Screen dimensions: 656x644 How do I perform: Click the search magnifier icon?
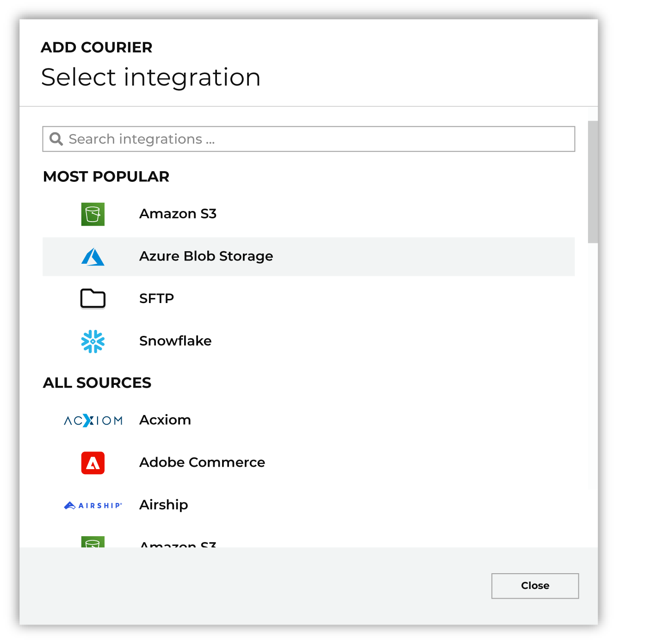[x=56, y=139]
